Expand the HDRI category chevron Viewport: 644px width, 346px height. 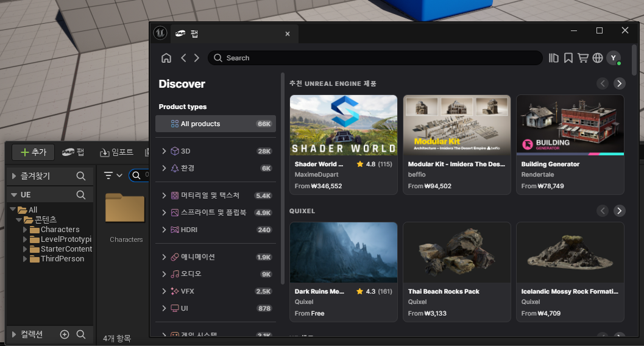pyautogui.click(x=164, y=230)
